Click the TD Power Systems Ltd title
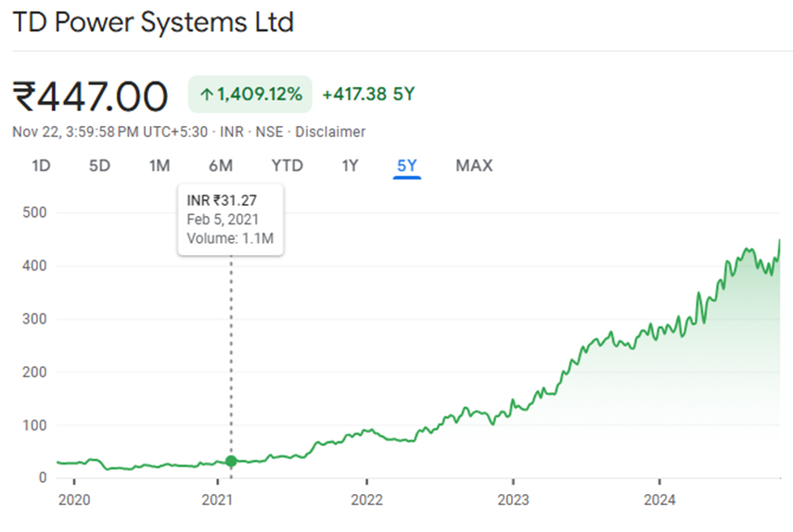Screen dimensions: 793x532 click(x=153, y=22)
